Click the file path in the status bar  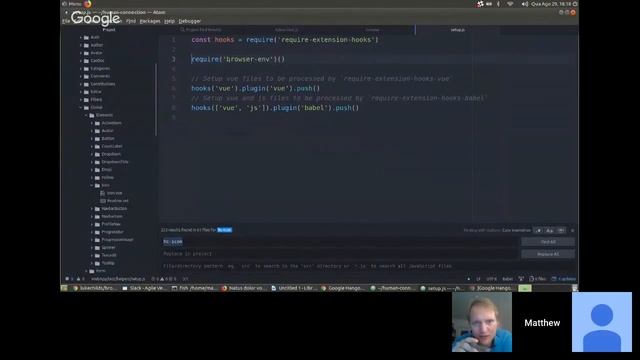(x=118, y=279)
